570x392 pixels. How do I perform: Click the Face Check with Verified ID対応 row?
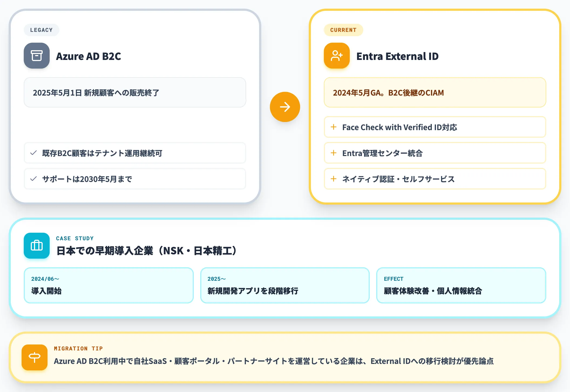click(x=435, y=127)
